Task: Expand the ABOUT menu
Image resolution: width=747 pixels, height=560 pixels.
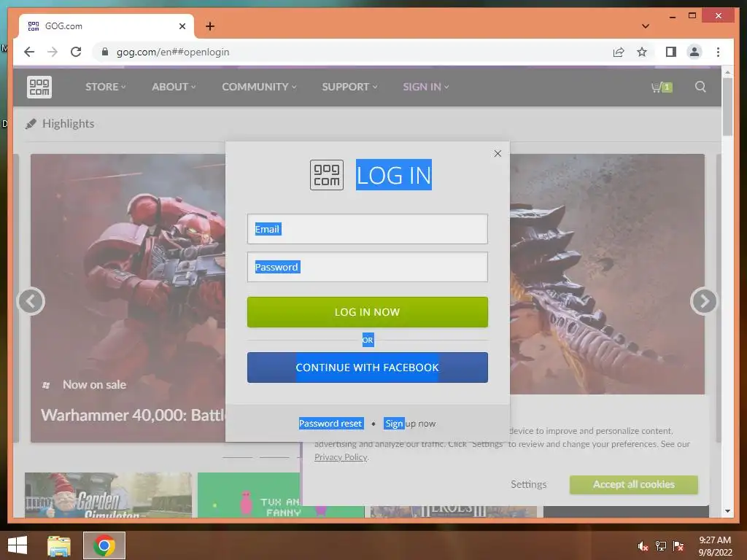Action: coord(174,87)
